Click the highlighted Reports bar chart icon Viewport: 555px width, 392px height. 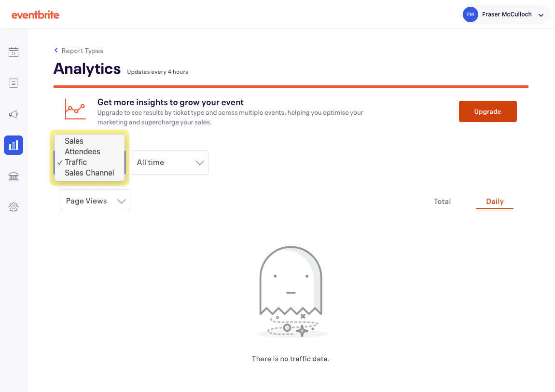(x=13, y=145)
